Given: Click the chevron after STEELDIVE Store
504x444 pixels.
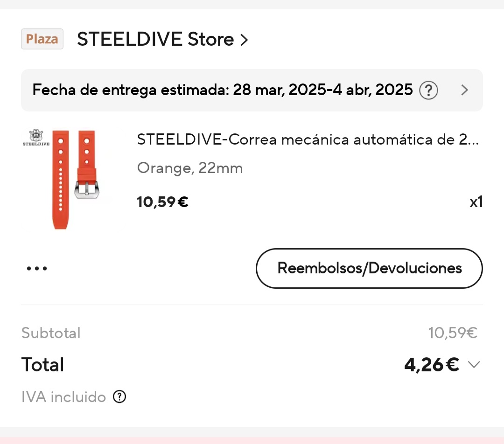Looking at the screenshot, I should click(x=244, y=40).
